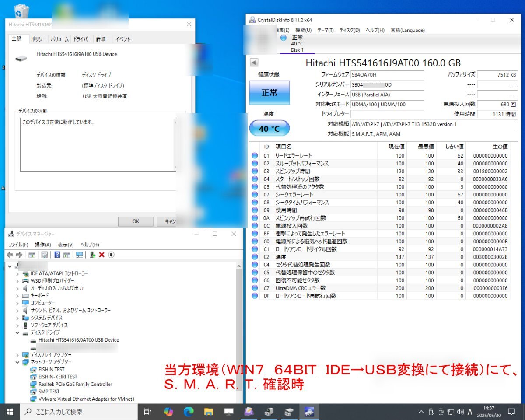Select the ロード/アンロードサイクル回数 SMART row
525x420 pixels.
coord(379,249)
